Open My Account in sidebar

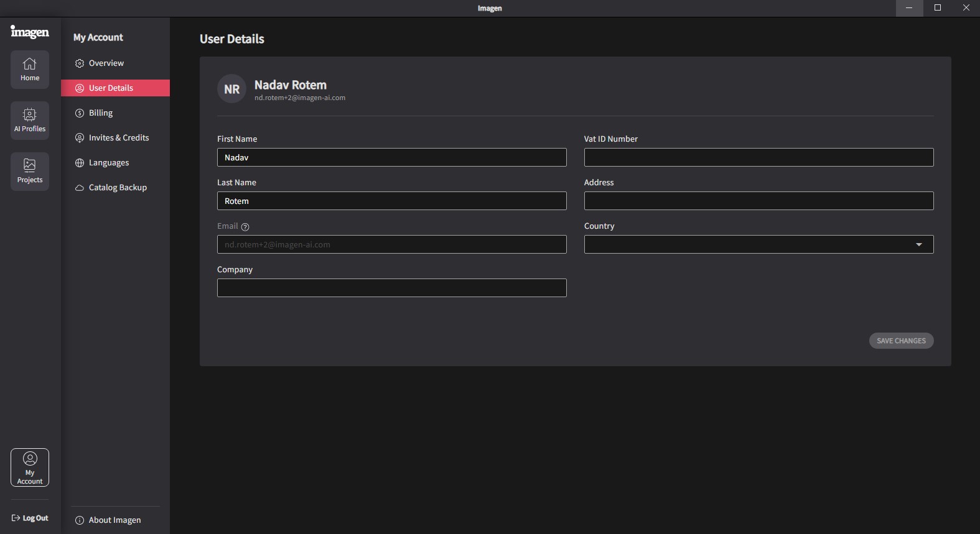[x=30, y=467]
